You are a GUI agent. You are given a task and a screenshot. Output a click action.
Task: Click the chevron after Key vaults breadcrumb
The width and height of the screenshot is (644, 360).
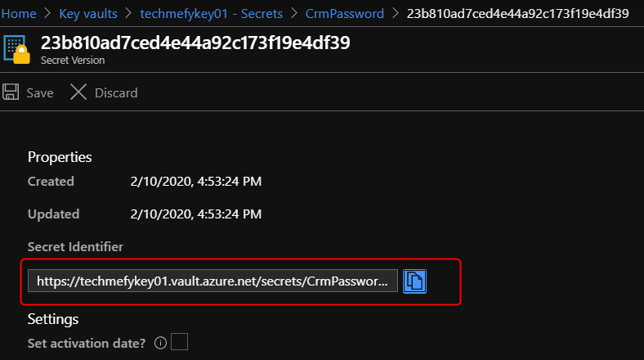tap(129, 14)
